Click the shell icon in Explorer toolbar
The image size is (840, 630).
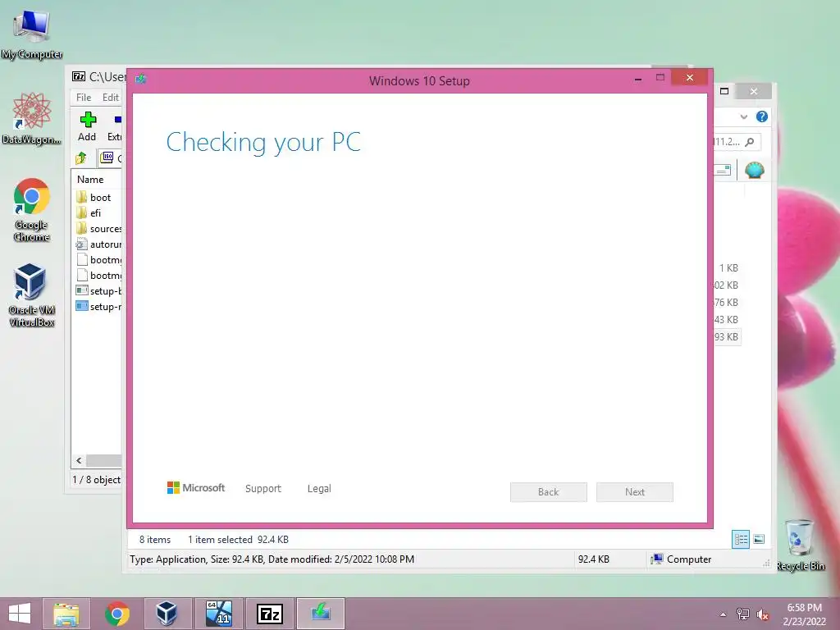[x=755, y=170]
